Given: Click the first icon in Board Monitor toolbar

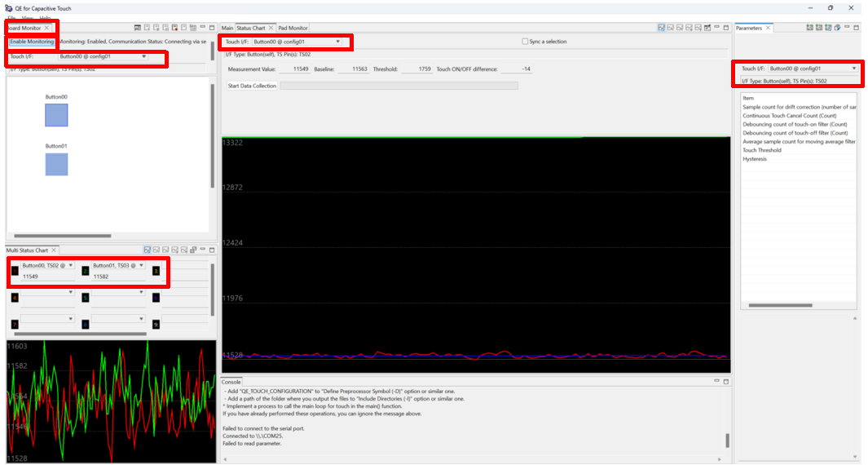Looking at the screenshot, I should (138, 28).
